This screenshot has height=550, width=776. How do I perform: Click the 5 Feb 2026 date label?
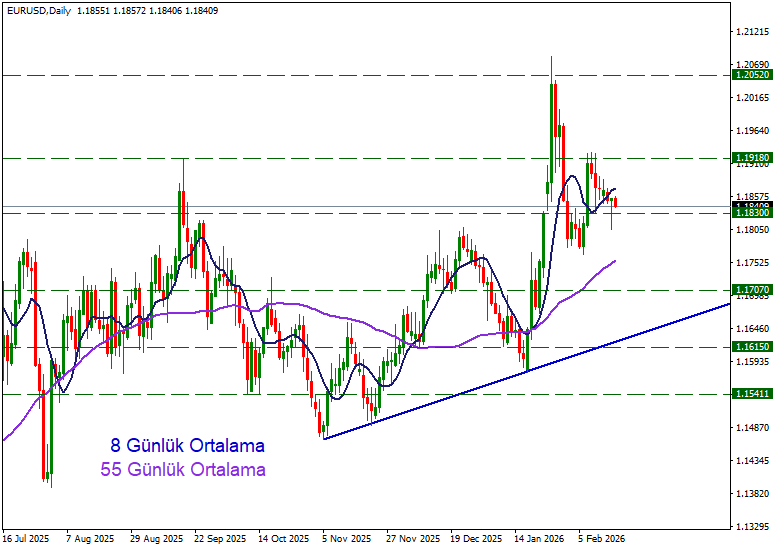602,538
